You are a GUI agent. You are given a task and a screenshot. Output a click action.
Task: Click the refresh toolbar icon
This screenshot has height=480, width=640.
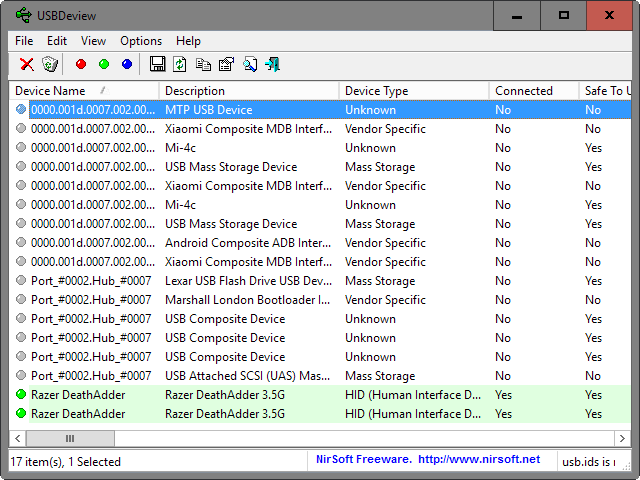click(x=180, y=64)
